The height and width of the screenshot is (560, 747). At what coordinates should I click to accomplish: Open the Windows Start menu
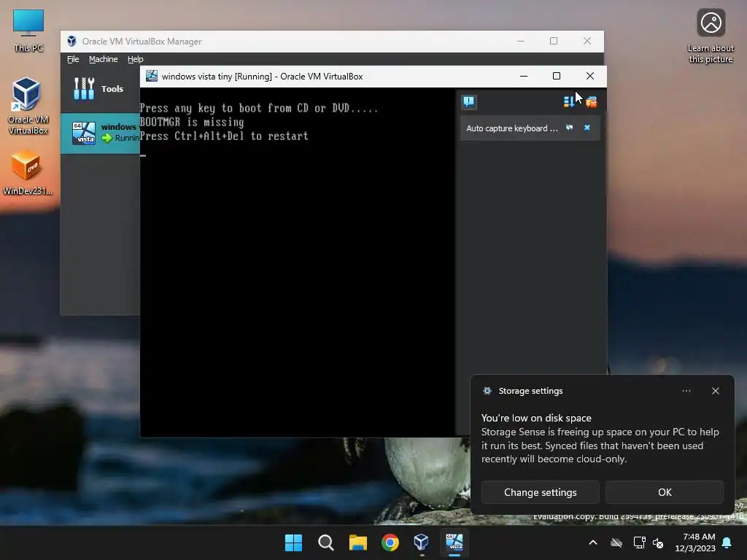pyautogui.click(x=293, y=542)
